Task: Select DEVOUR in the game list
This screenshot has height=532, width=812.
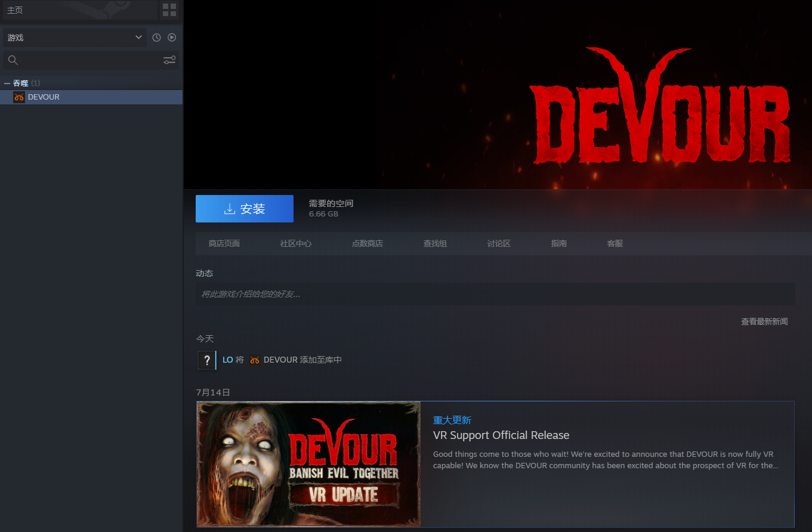Action: point(91,97)
